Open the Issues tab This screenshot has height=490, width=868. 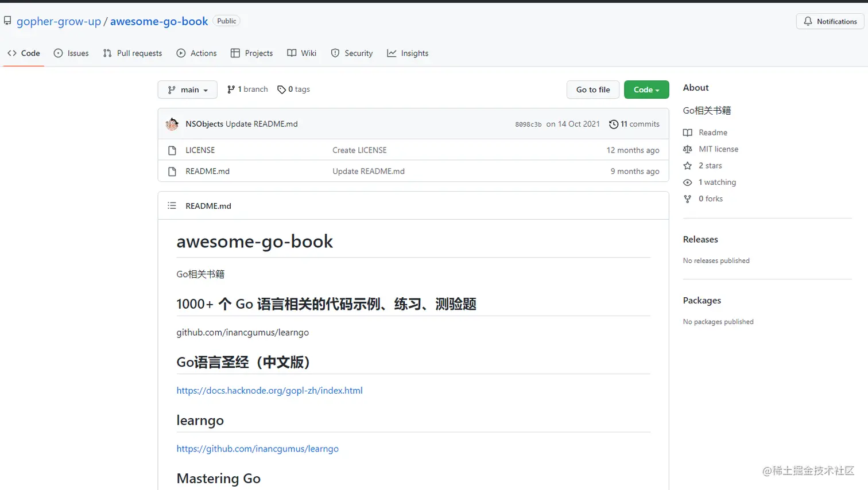pos(71,53)
